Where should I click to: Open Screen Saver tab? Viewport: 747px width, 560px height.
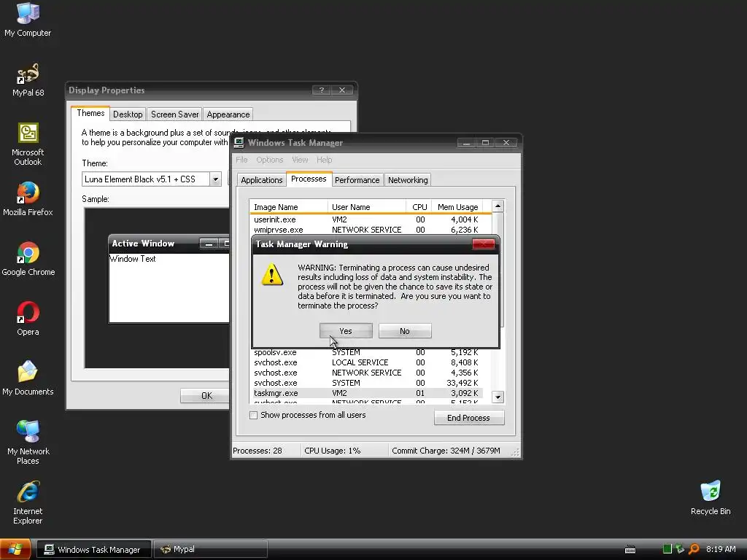pos(175,114)
